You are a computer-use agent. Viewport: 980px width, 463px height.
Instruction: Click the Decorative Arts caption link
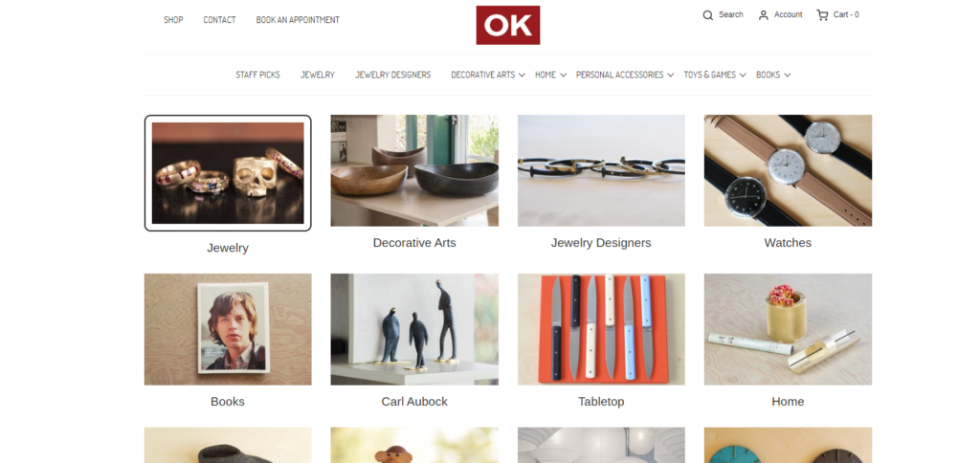pyautogui.click(x=414, y=243)
